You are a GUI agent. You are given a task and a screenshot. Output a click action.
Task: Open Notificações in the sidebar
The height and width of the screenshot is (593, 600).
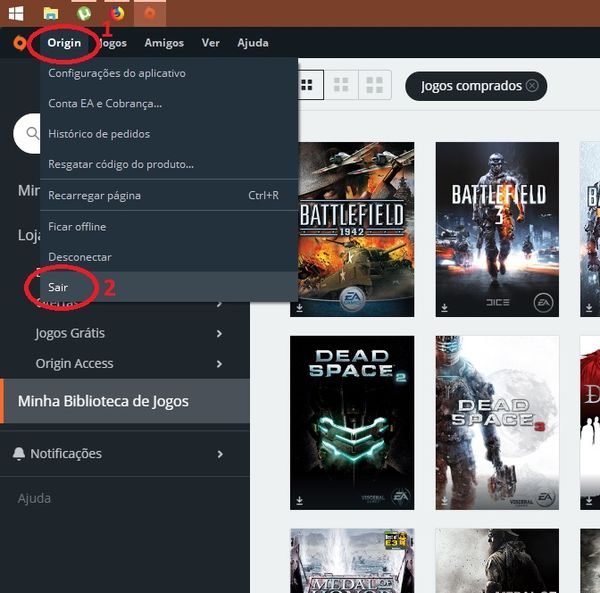coord(66,454)
